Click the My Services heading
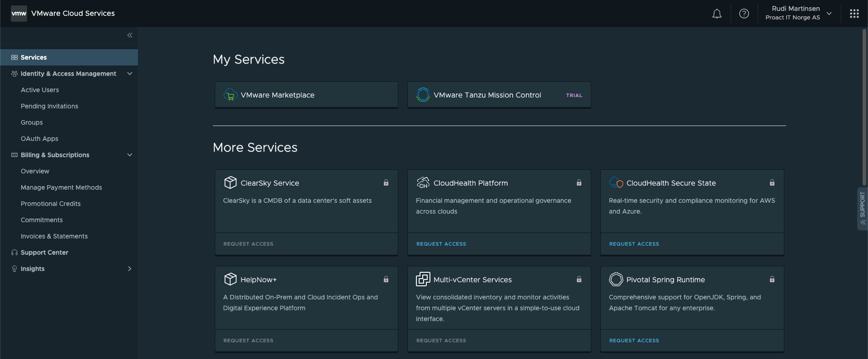 click(249, 59)
